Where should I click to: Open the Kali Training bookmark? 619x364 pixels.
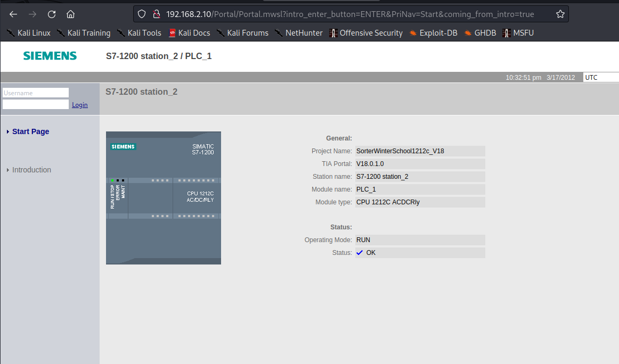pyautogui.click(x=84, y=33)
